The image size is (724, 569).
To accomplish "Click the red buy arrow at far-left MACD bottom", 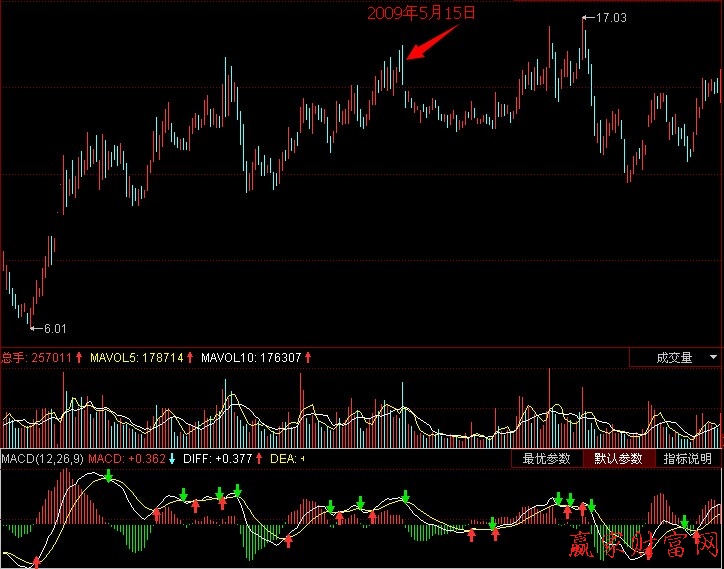I will [36, 562].
